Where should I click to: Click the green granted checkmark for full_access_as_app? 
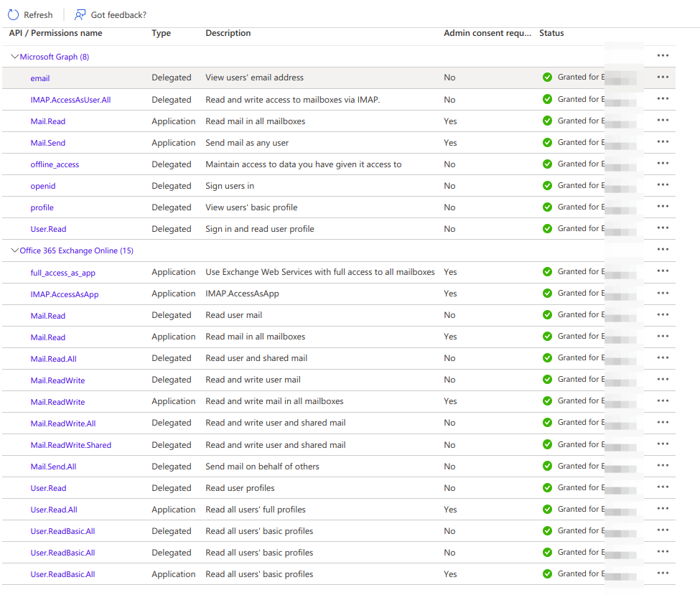(547, 272)
